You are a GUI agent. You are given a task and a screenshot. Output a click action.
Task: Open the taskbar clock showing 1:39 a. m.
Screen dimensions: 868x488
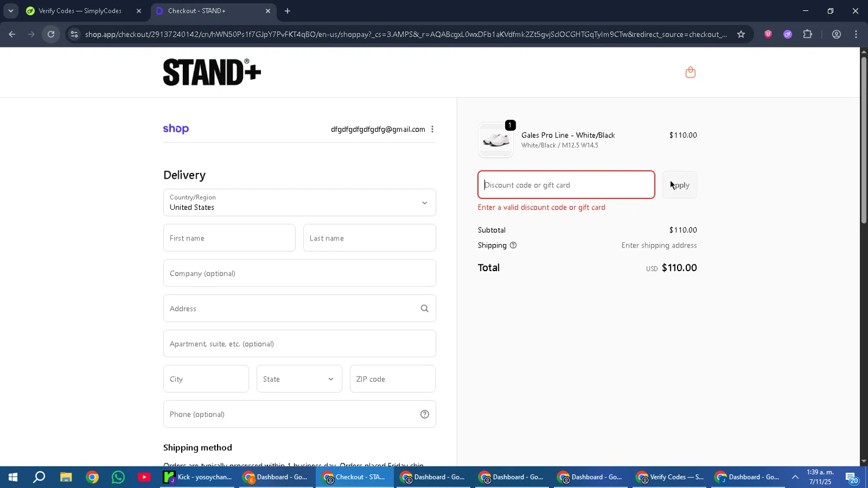(821, 478)
